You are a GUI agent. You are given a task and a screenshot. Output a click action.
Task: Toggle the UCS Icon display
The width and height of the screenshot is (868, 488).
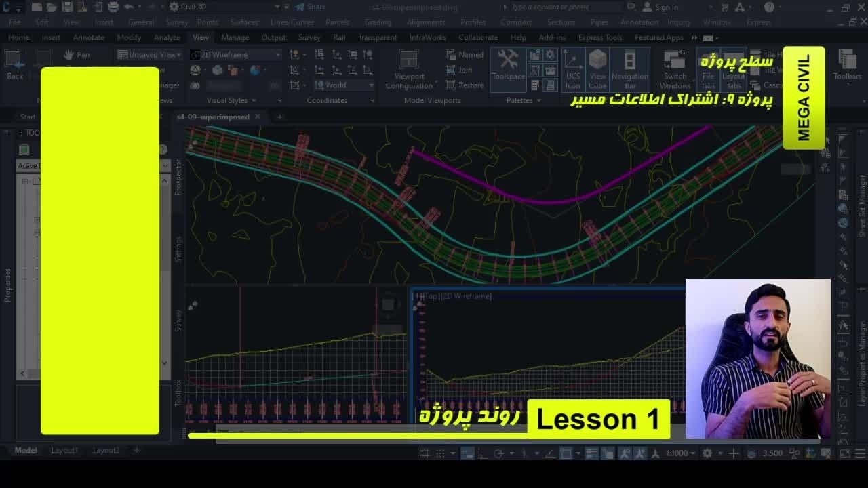(x=573, y=69)
